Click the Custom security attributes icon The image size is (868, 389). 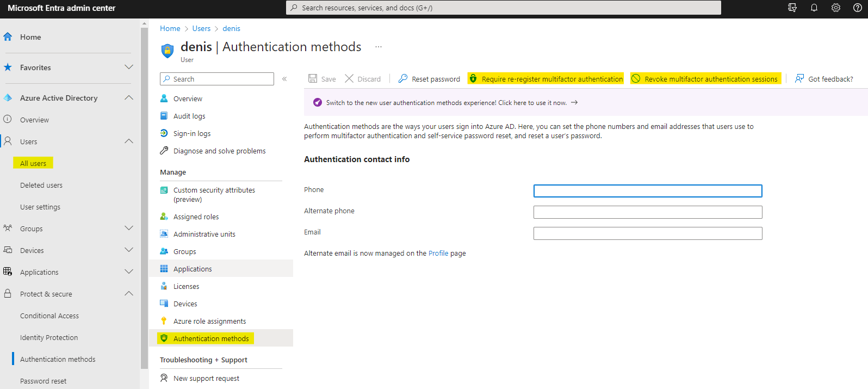click(x=164, y=190)
